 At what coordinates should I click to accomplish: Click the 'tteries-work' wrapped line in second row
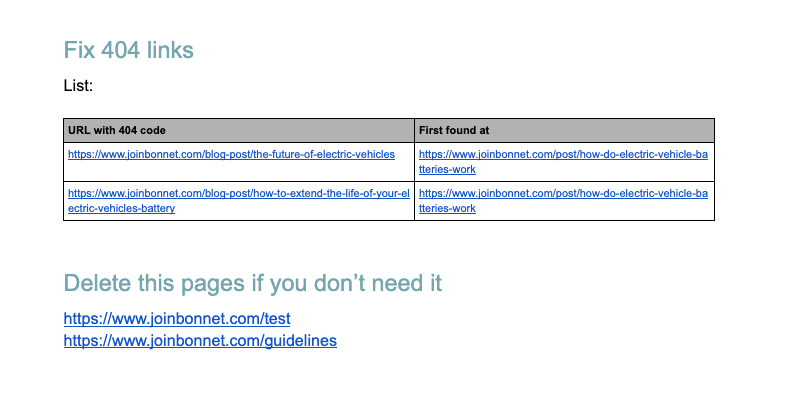[447, 209]
